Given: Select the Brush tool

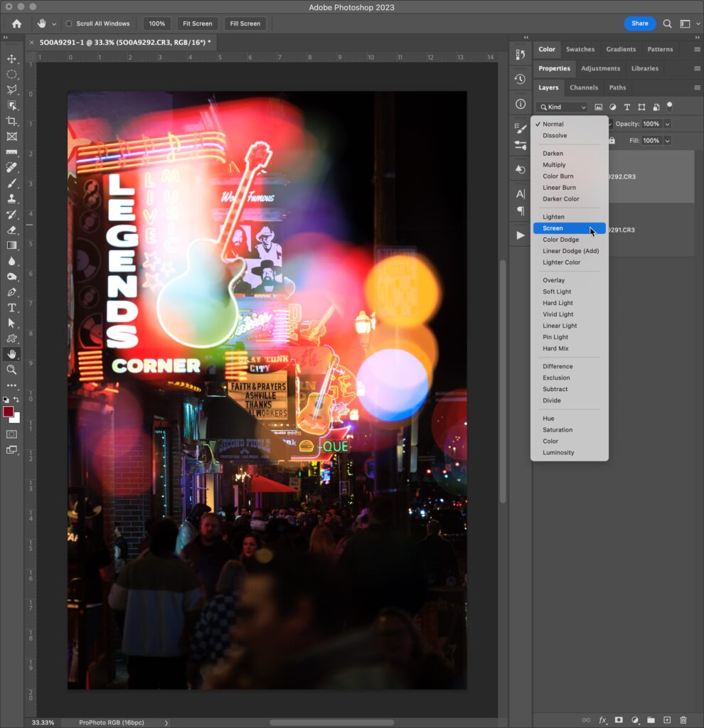Looking at the screenshot, I should (x=11, y=183).
